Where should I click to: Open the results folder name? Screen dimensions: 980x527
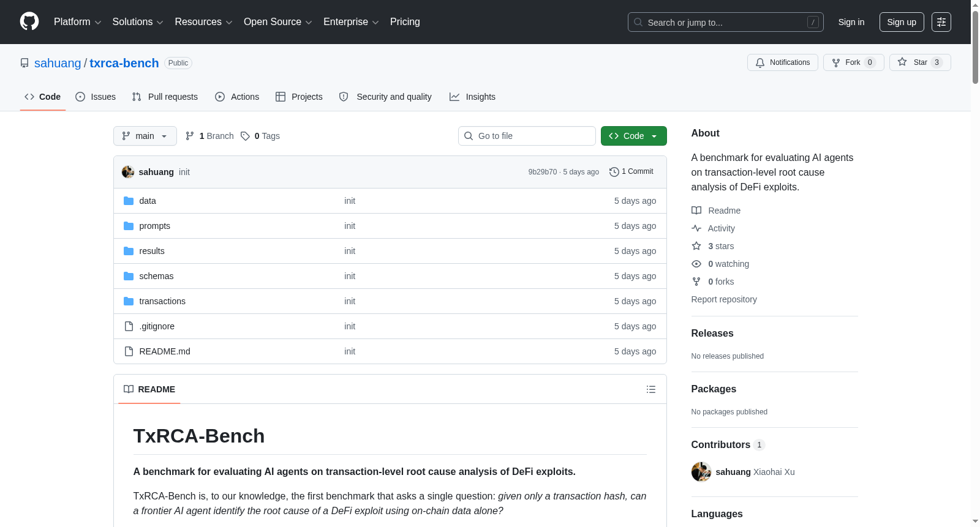[x=152, y=251]
